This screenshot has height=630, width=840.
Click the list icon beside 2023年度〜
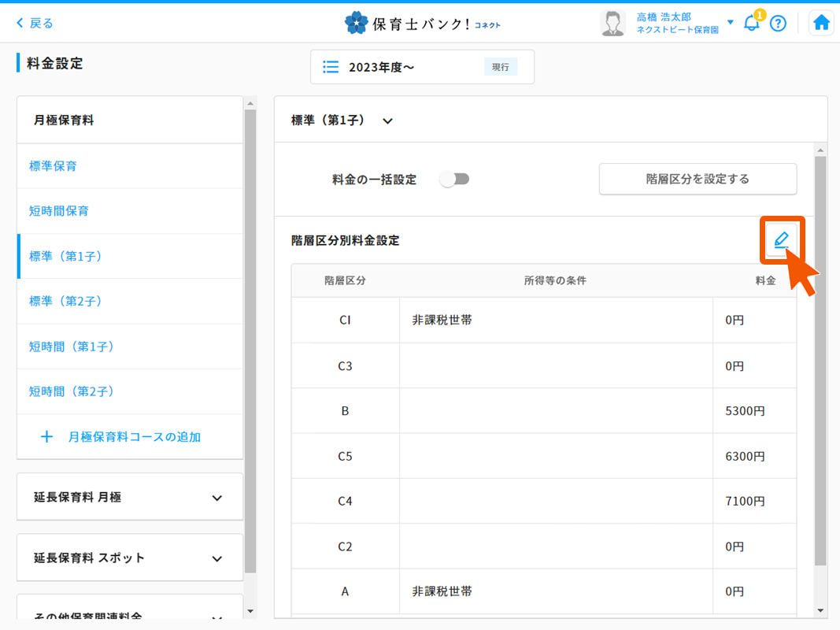(x=331, y=67)
